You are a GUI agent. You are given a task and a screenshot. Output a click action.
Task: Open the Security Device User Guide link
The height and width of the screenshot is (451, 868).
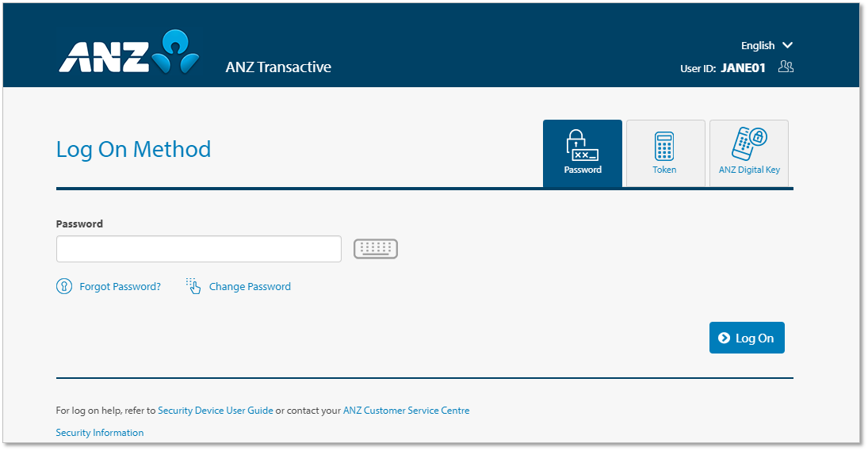pyautogui.click(x=216, y=411)
